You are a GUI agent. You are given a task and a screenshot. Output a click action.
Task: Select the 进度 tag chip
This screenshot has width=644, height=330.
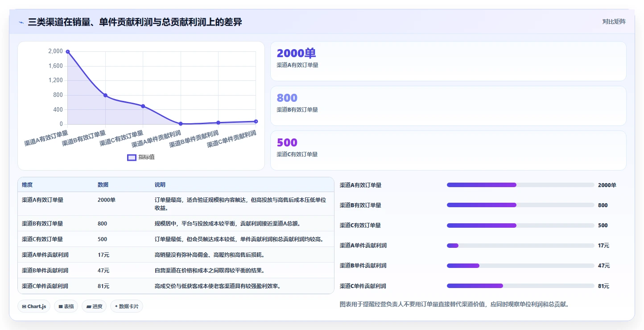(x=94, y=306)
